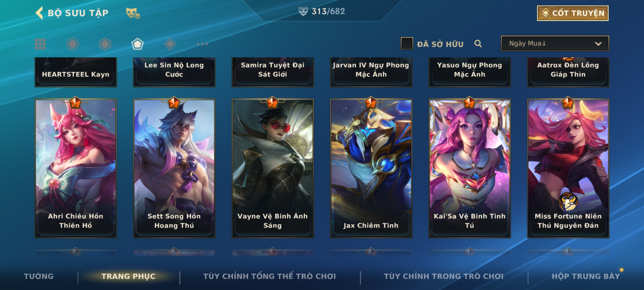Open Ahri Chiêu Hồn Thiên Hồ skin card
Screen dimensions: 644x290
tap(76, 168)
